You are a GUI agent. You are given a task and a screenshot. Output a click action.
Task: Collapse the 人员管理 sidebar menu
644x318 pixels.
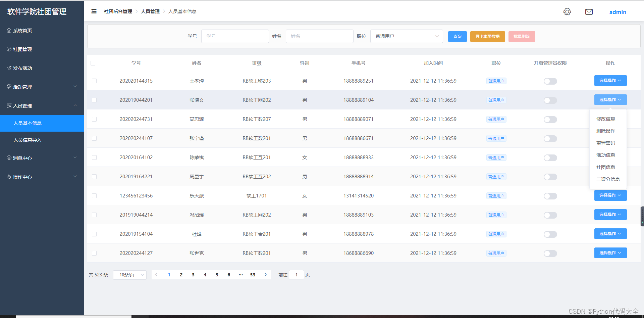pos(42,105)
